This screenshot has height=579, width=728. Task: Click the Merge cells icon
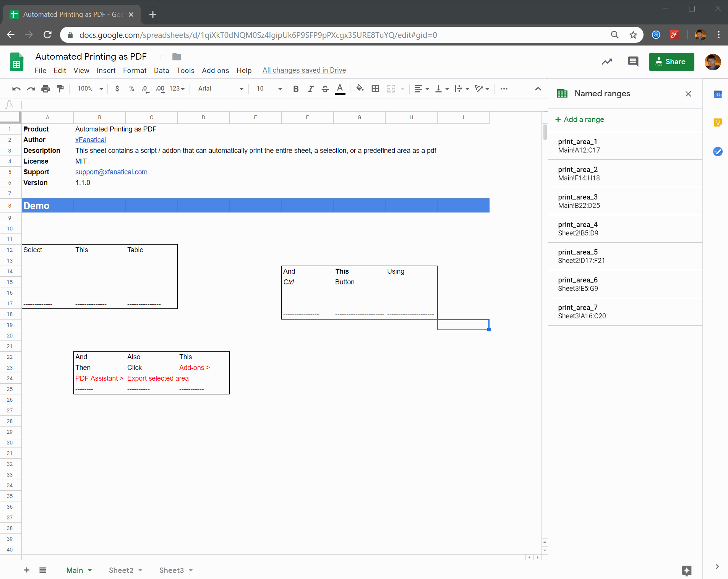[x=391, y=89]
